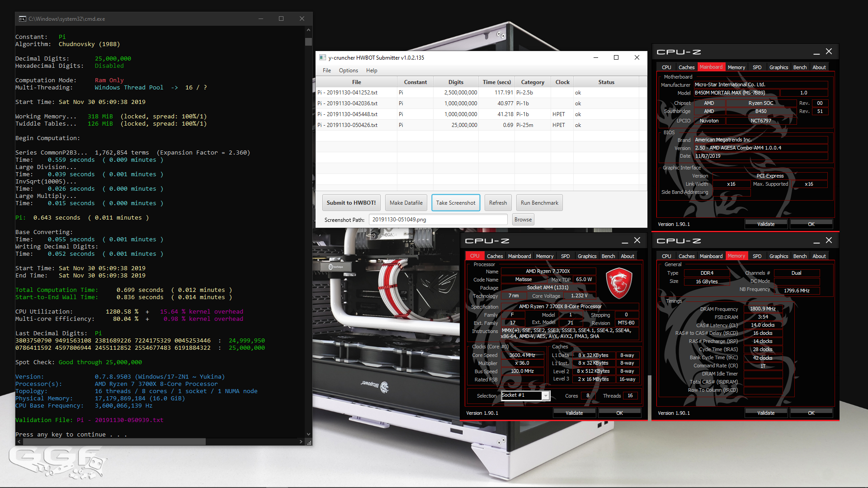This screenshot has width=868, height=488.
Task: Click Core Speed value 3600.4 MHz
Action: [522, 355]
